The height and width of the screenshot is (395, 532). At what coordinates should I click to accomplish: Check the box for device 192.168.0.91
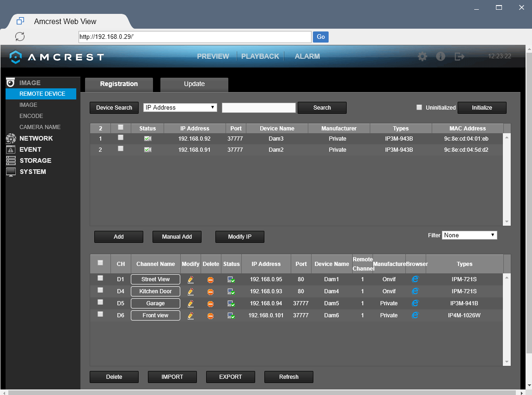[121, 148]
